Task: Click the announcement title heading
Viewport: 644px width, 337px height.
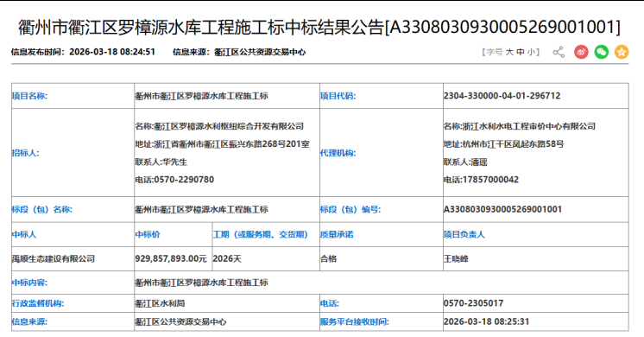Action: (x=319, y=27)
